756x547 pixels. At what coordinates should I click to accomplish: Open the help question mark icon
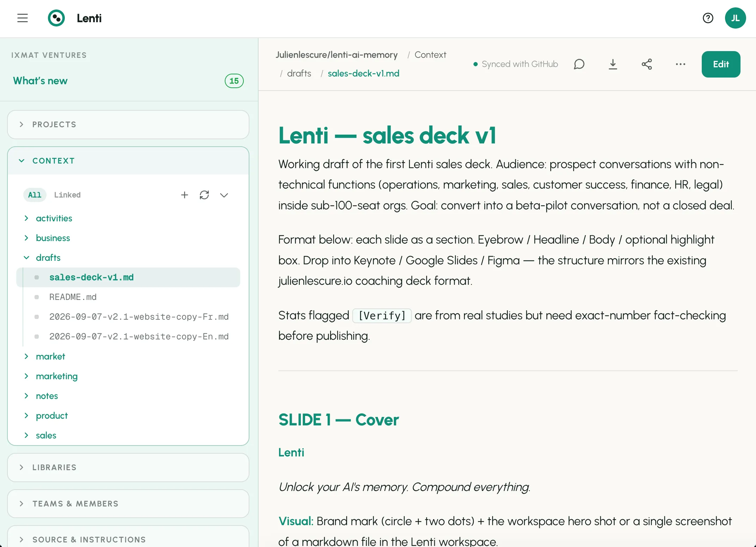(x=708, y=18)
